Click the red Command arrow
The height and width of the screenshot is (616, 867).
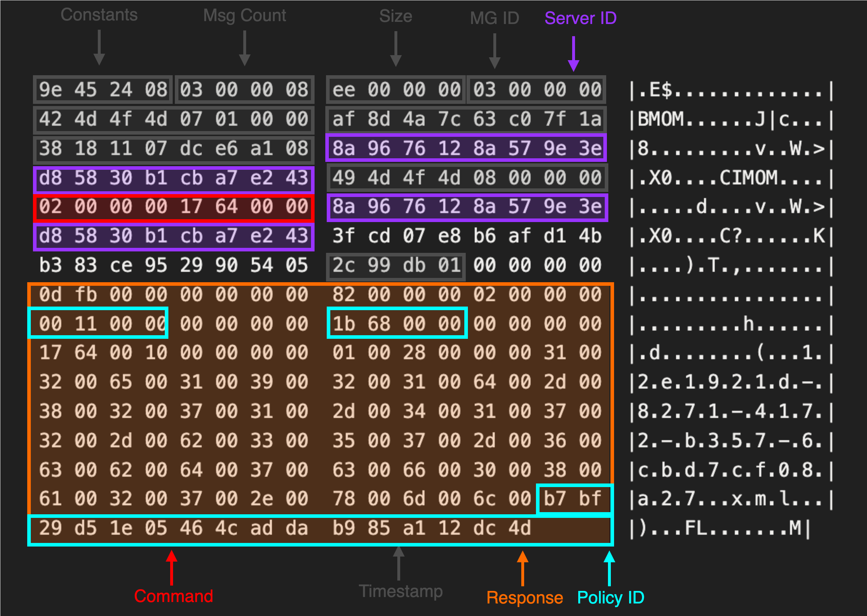click(172, 567)
